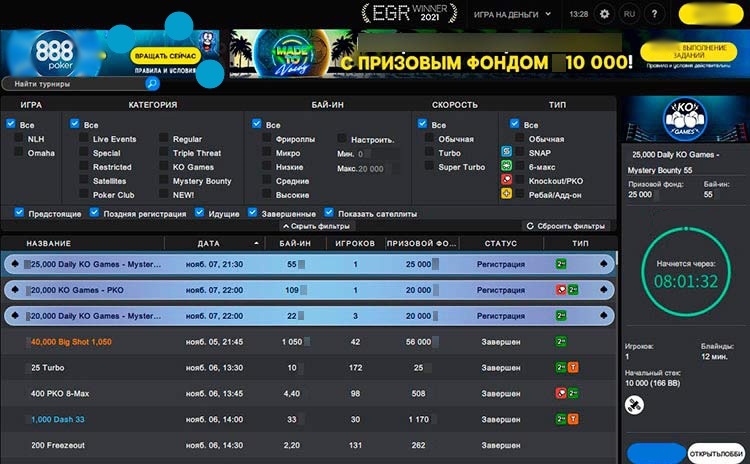Click the Макс. buy-in field showing 20 000
Image resolution: width=750 pixels, height=464 pixels.
[378, 168]
